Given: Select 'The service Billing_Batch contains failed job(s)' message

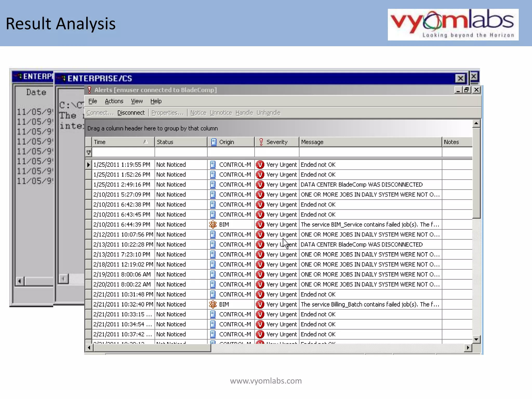Looking at the screenshot, I should coord(370,304).
